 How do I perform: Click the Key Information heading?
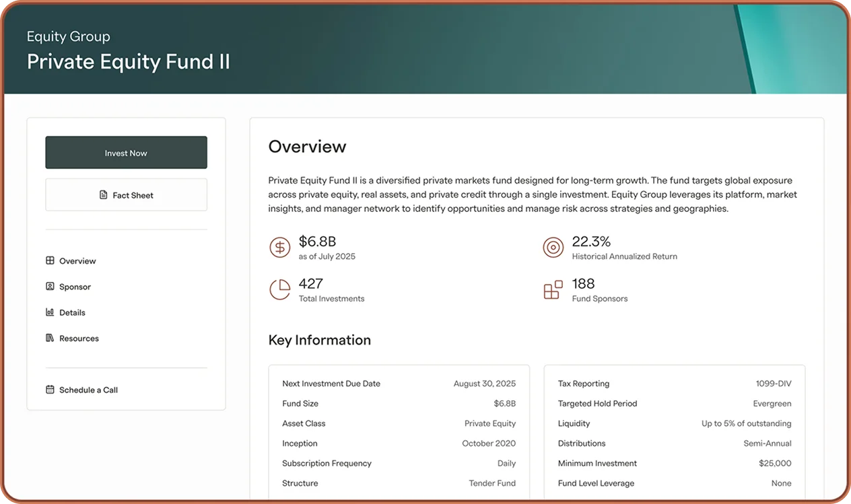319,340
